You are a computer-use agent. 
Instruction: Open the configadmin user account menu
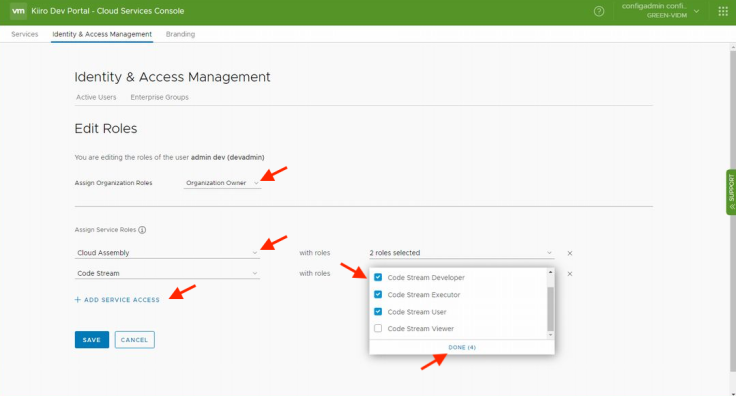(660, 11)
